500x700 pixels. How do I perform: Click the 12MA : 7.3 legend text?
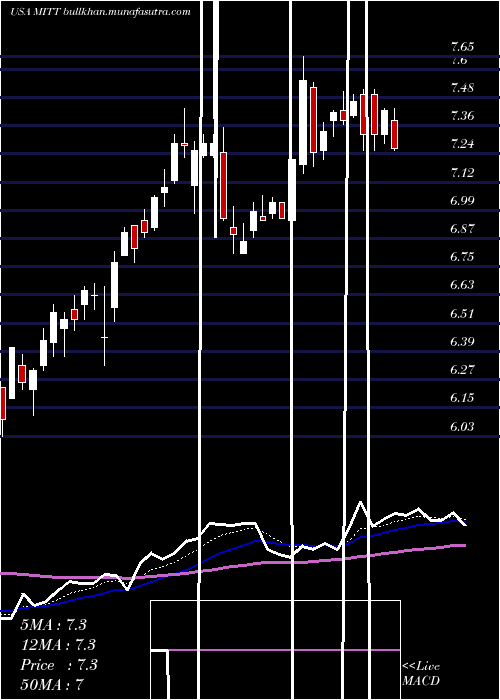point(58,645)
